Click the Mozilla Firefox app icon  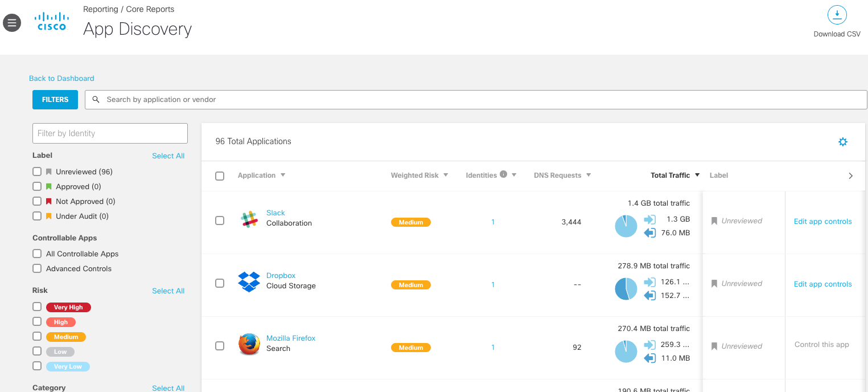[249, 345]
